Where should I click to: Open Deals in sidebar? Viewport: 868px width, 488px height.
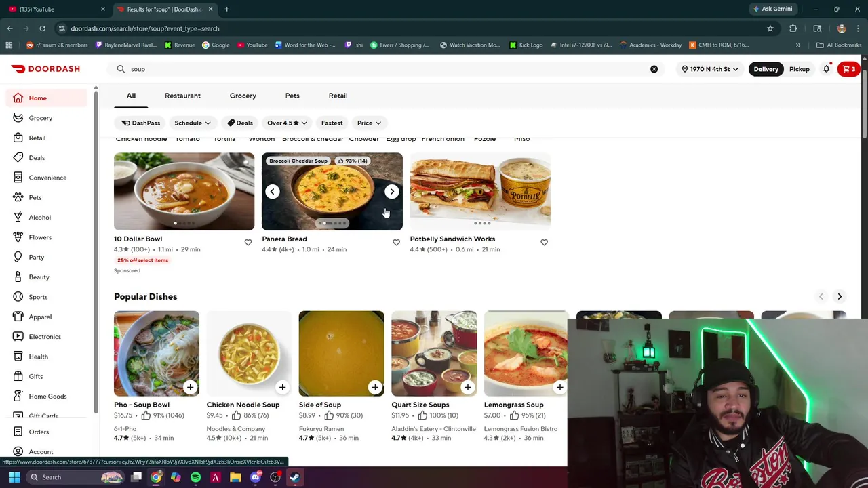(x=47, y=158)
